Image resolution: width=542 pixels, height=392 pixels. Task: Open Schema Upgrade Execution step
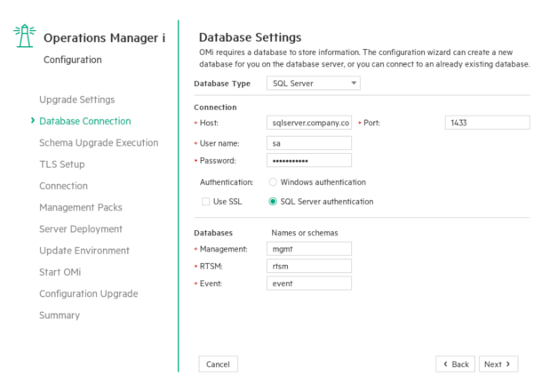pyautogui.click(x=99, y=143)
